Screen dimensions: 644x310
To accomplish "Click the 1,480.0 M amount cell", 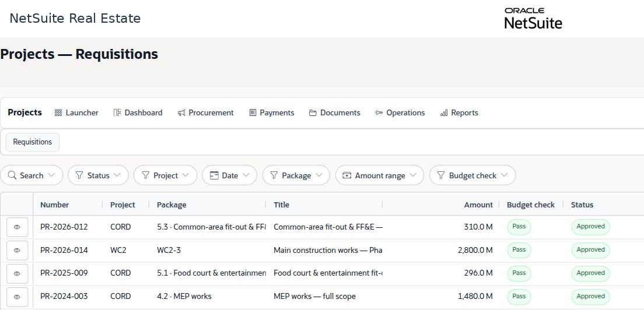I will [475, 297].
